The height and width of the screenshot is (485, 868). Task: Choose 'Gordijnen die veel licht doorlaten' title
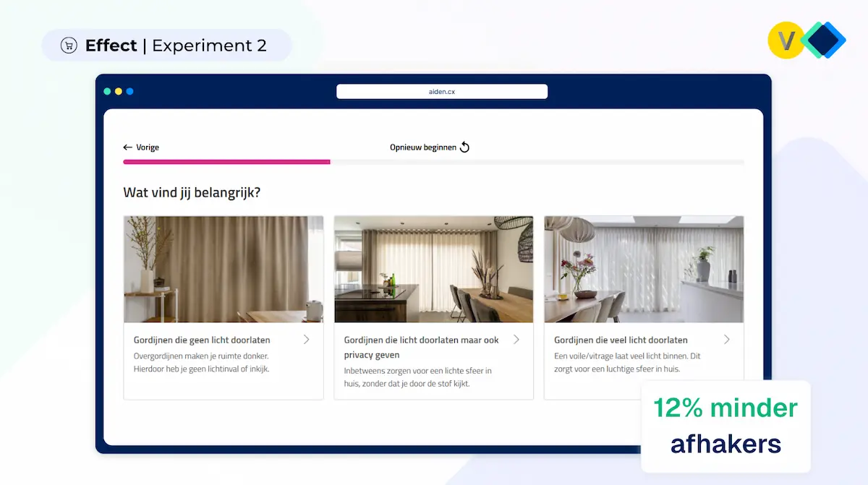tap(621, 340)
